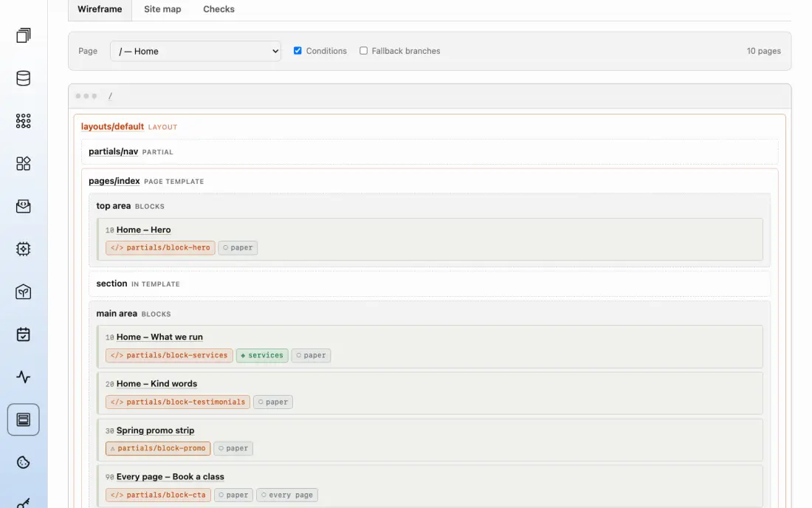
Task: Click the partials/block-testimonials tag
Action: point(178,402)
